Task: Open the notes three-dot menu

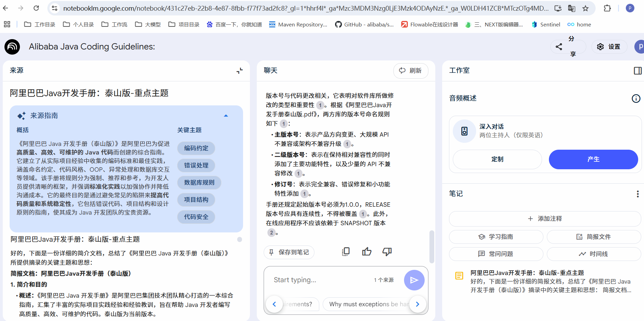Action: point(637,194)
